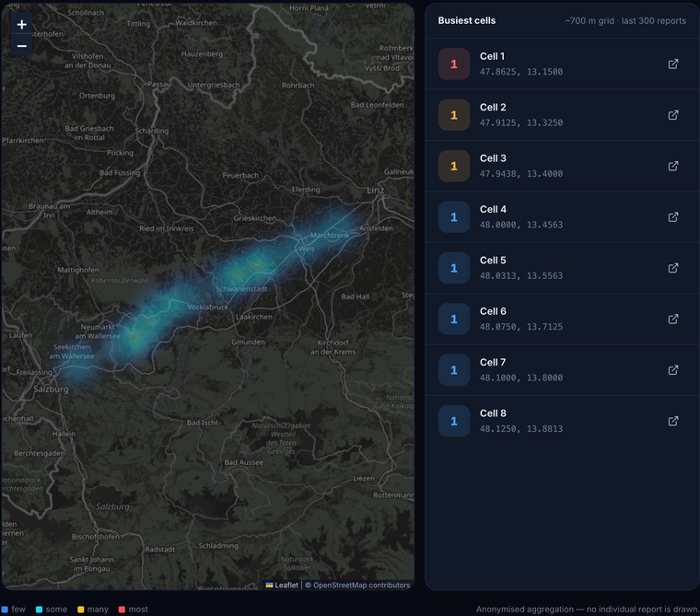Open Cell 3 external link icon
The image size is (700, 616).
point(673,166)
